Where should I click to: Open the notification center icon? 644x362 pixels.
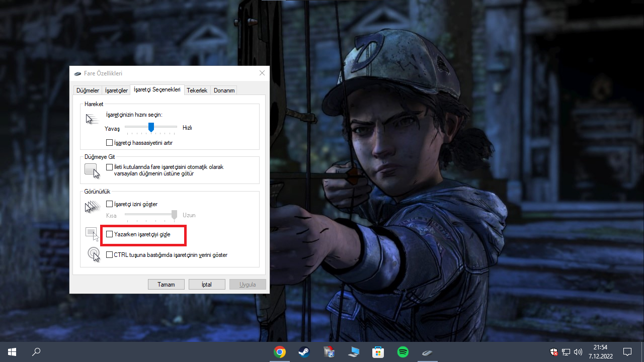627,352
